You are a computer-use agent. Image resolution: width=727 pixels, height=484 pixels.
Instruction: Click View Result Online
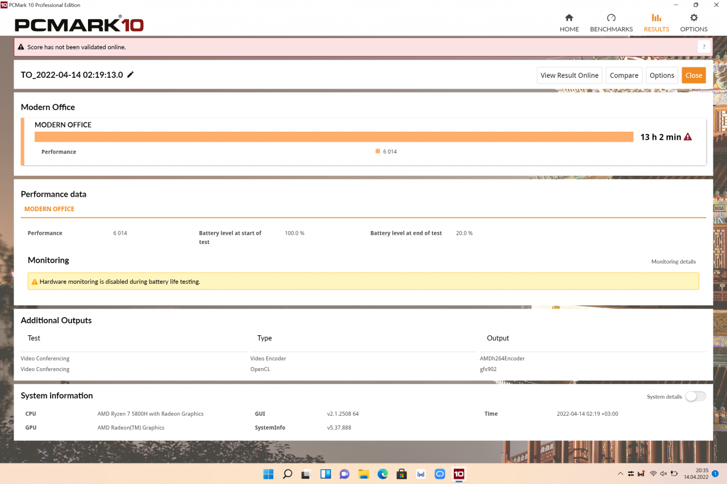(x=569, y=75)
